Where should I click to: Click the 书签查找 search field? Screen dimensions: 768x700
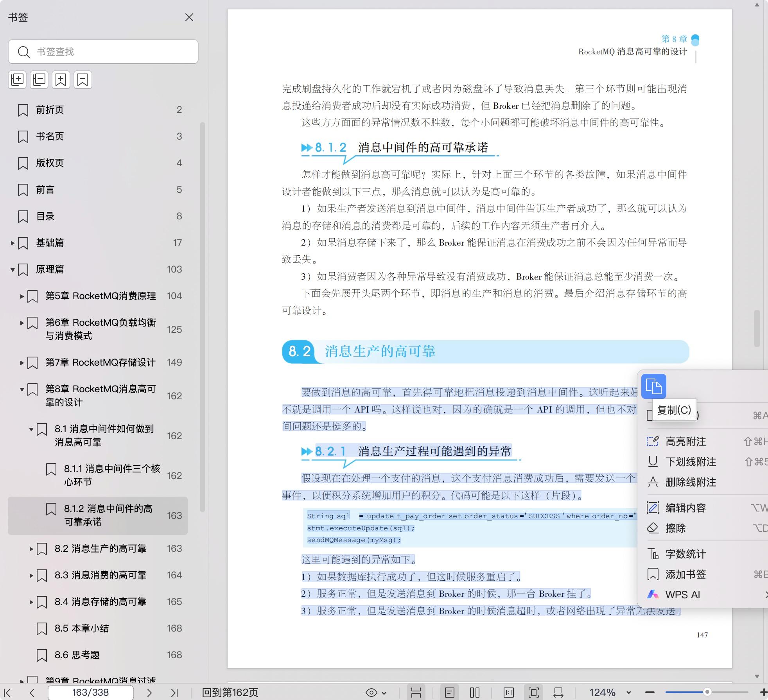pyautogui.click(x=103, y=52)
